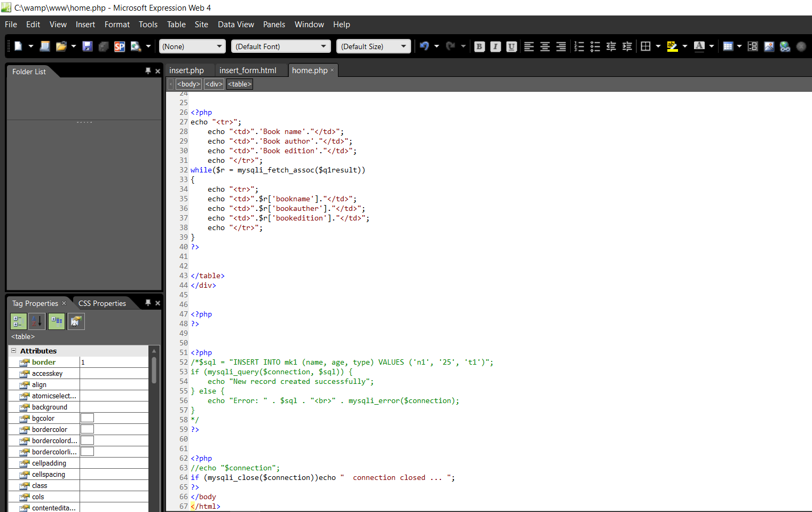Viewport: 812px width, 512px height.
Task: Switch to the insert_form.html tab
Action: 248,70
